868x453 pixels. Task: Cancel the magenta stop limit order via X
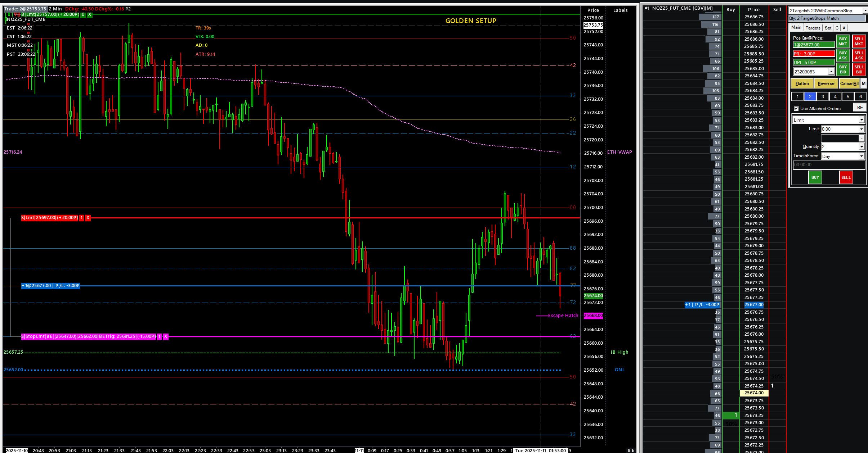166,336
